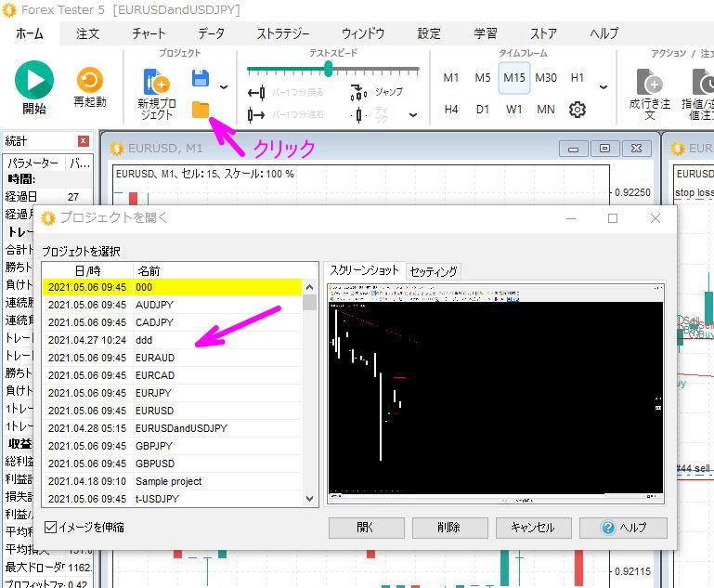Select the ddd project row
The image size is (714, 588).
point(172,340)
